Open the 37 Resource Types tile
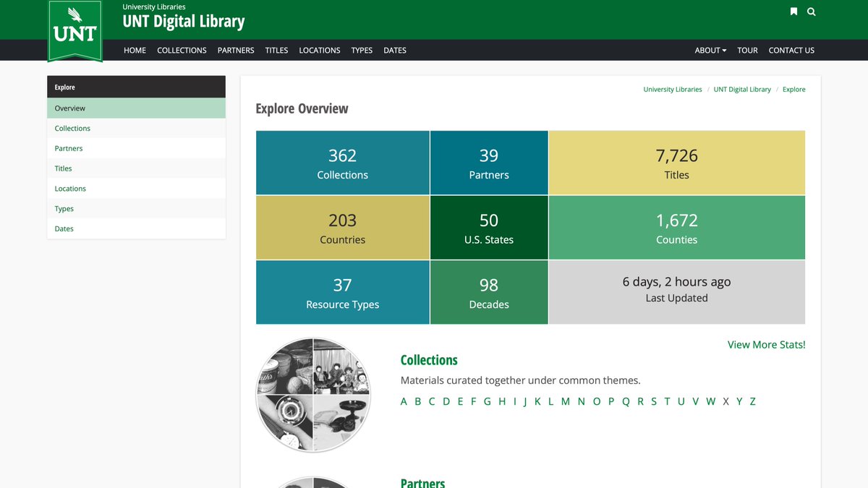This screenshot has height=488, width=868. pos(343,292)
